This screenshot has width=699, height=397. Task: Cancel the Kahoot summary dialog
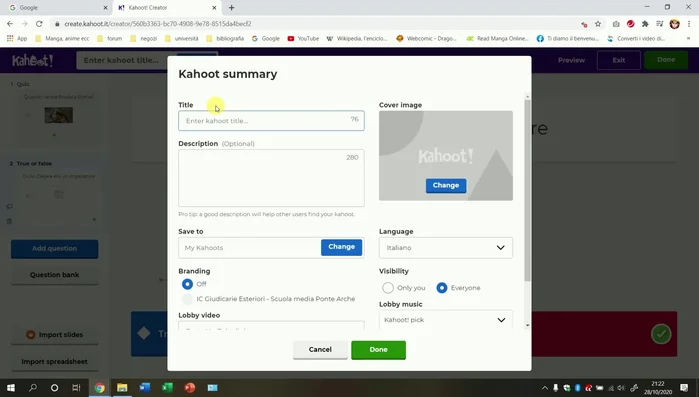320,350
